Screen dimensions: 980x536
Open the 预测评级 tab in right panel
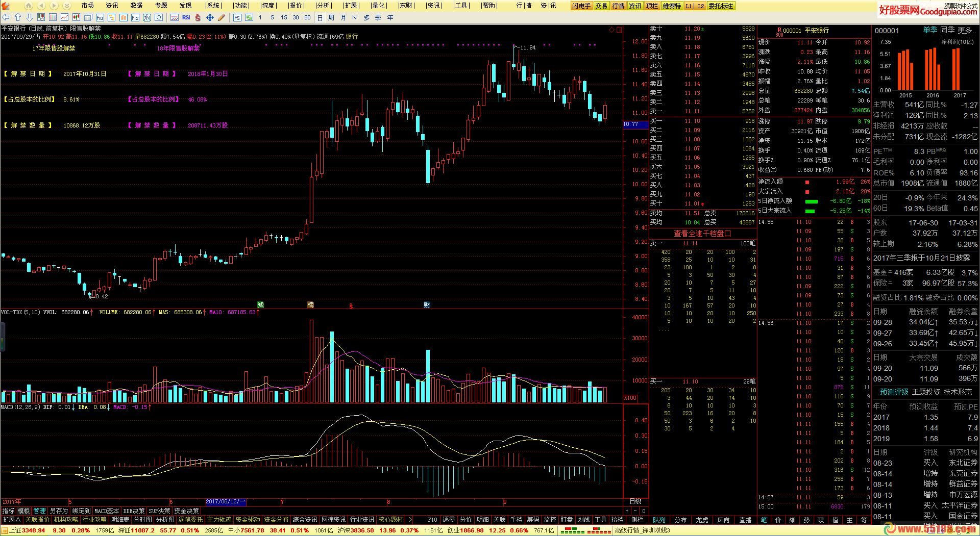click(x=894, y=392)
